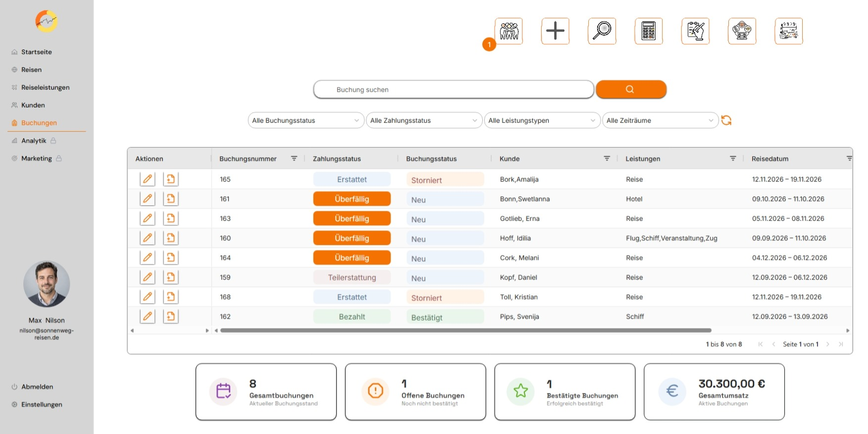Reset filters with the orange refresh icon
868x434 pixels.
pos(726,120)
